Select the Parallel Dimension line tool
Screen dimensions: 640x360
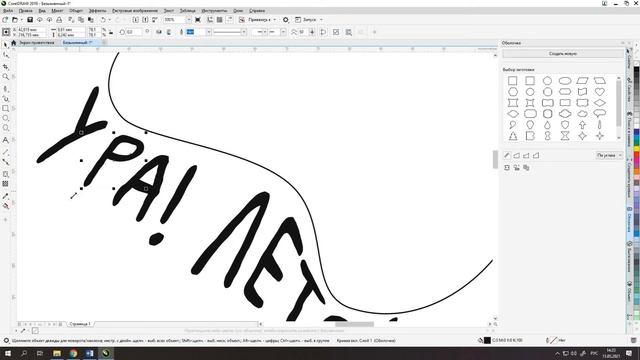click(5, 152)
